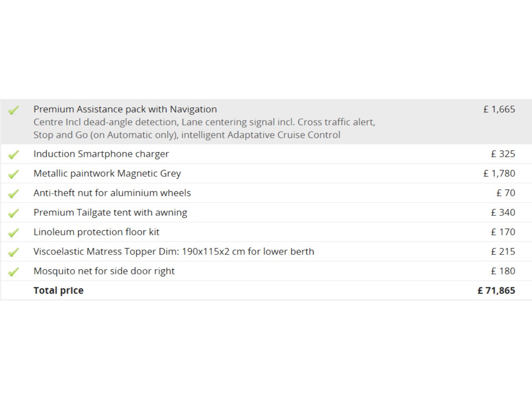Click the green checkmark beside Premium Assistance pack
Image resolution: width=532 pixels, height=399 pixels.
click(13, 110)
